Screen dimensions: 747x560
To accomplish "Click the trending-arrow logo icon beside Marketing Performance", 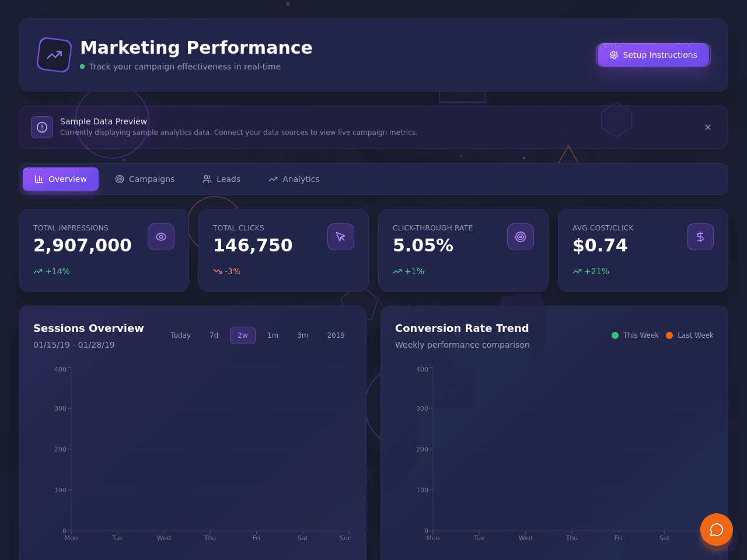I will coord(54,55).
